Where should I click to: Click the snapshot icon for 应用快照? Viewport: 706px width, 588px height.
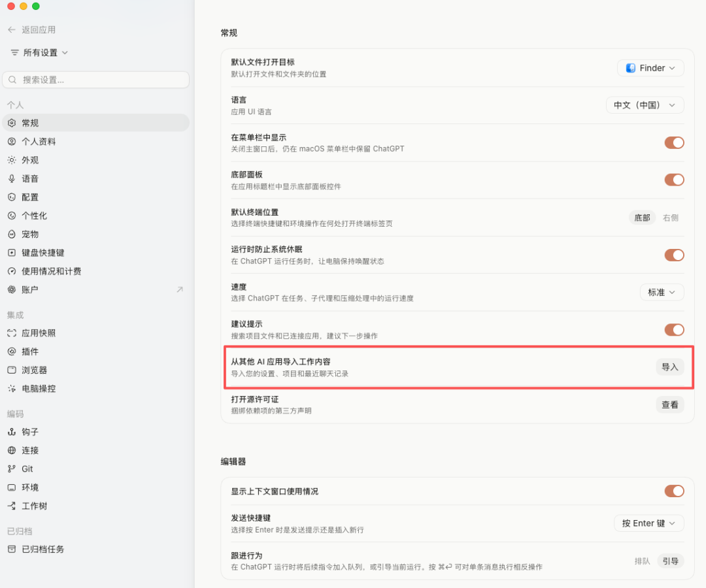pyautogui.click(x=12, y=333)
